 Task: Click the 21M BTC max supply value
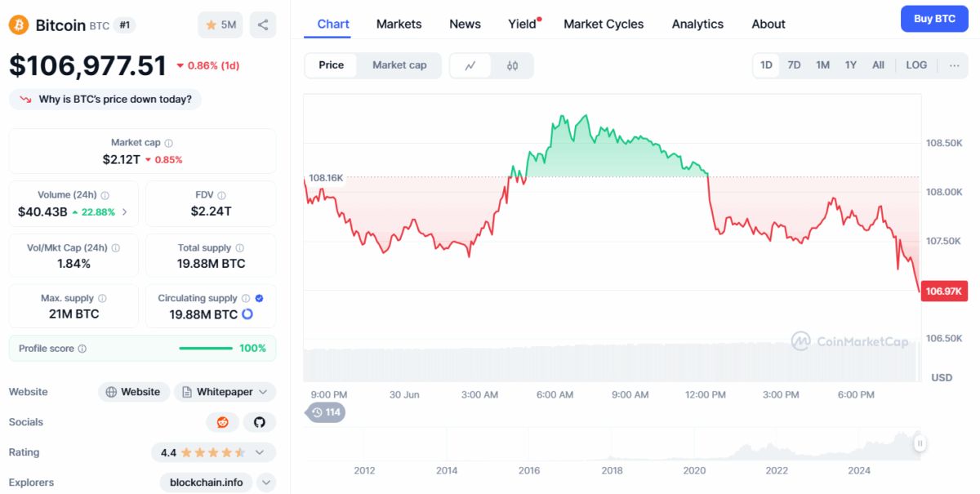(73, 314)
